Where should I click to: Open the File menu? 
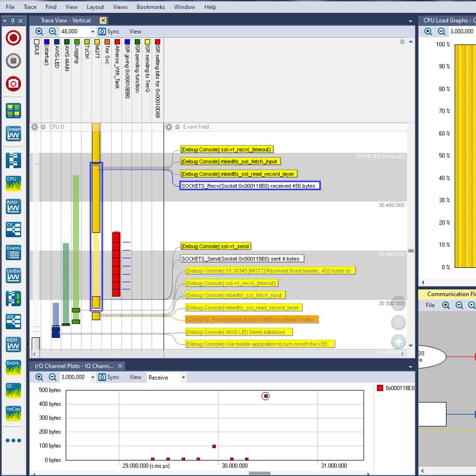(10, 7)
